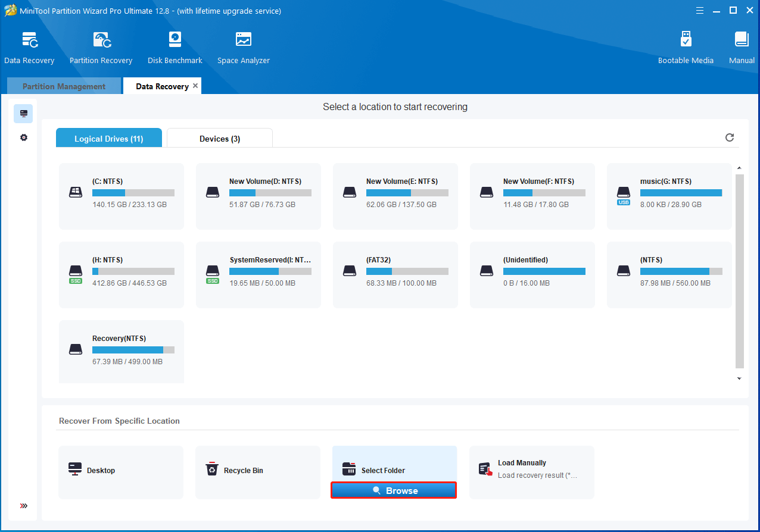This screenshot has width=760, height=532.
Task: Select SystemReserved(I: NTFS) drive
Action: point(258,275)
